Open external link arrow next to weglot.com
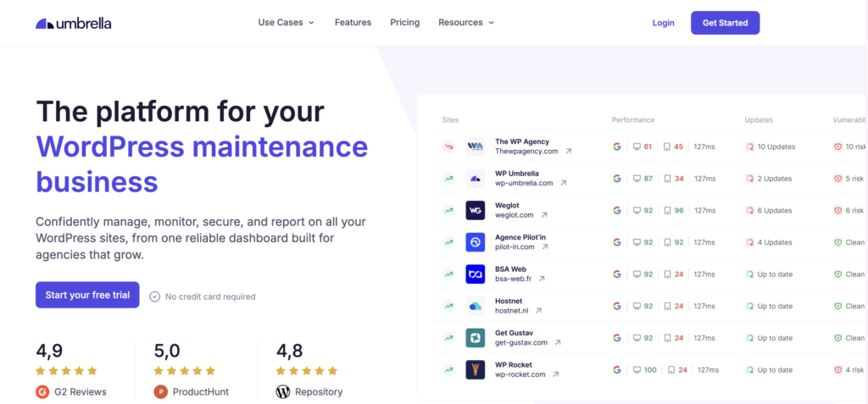Screen dimensions: 868x404 click(x=544, y=215)
